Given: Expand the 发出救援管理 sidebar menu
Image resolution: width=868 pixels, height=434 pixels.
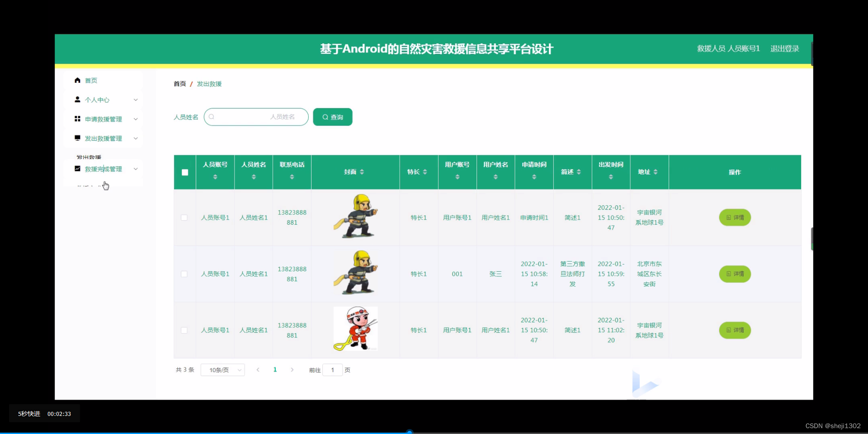Looking at the screenshot, I should click(x=135, y=138).
